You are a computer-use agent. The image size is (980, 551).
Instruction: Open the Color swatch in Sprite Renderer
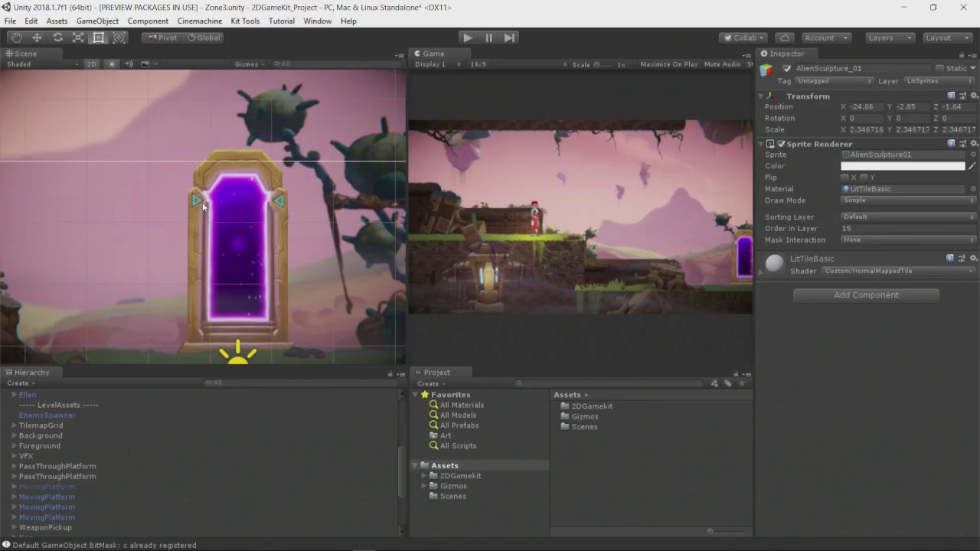coord(903,165)
